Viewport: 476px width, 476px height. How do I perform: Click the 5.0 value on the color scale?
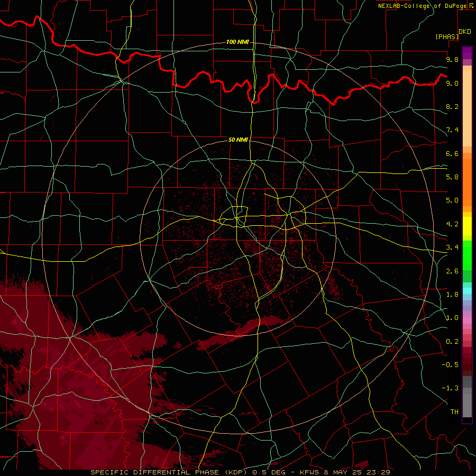click(x=452, y=200)
